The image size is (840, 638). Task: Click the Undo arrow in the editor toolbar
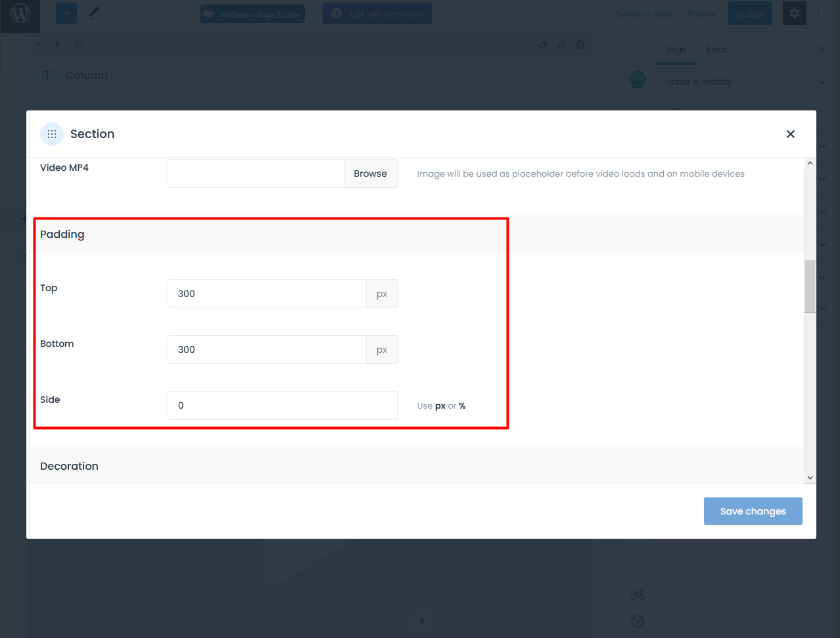click(118, 13)
